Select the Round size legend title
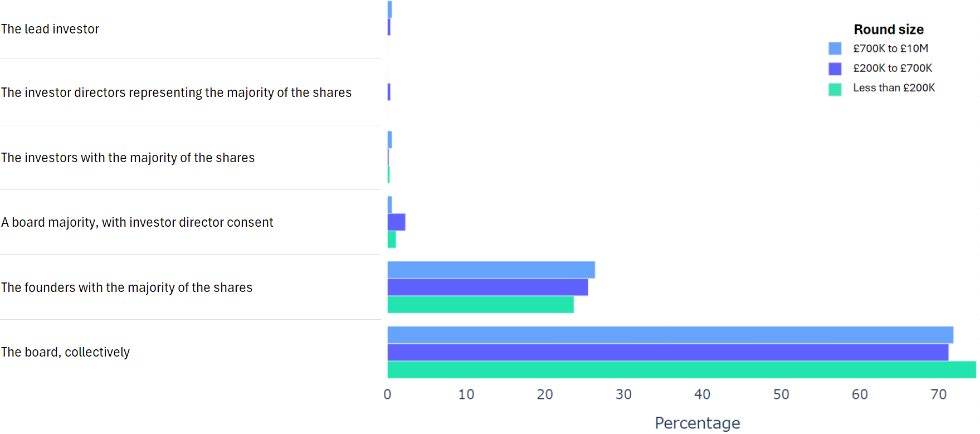This screenshot has width=980, height=434. (889, 30)
